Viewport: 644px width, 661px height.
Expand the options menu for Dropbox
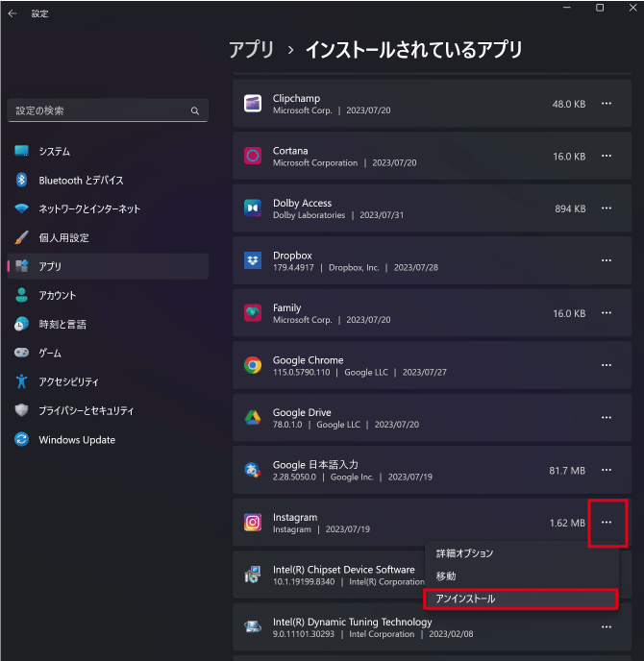click(607, 260)
